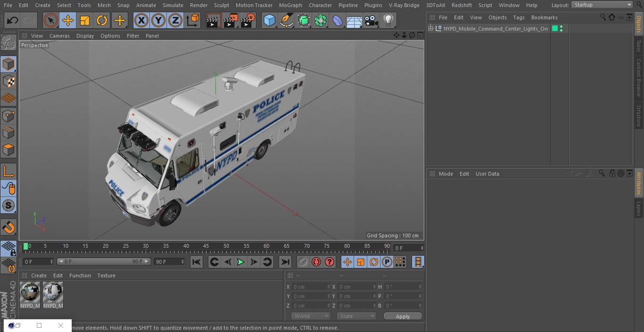This screenshot has width=644, height=332.
Task: Select the Live Selection tool
Action: pyautogui.click(x=51, y=20)
